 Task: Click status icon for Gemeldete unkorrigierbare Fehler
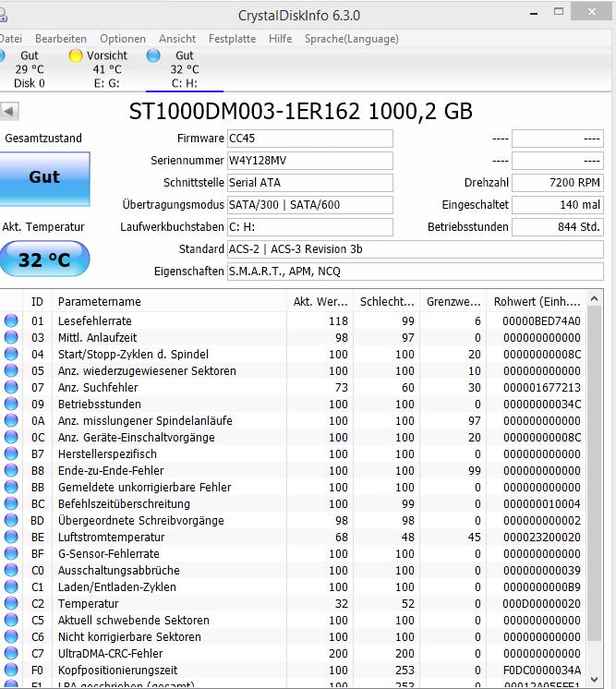coord(11,488)
